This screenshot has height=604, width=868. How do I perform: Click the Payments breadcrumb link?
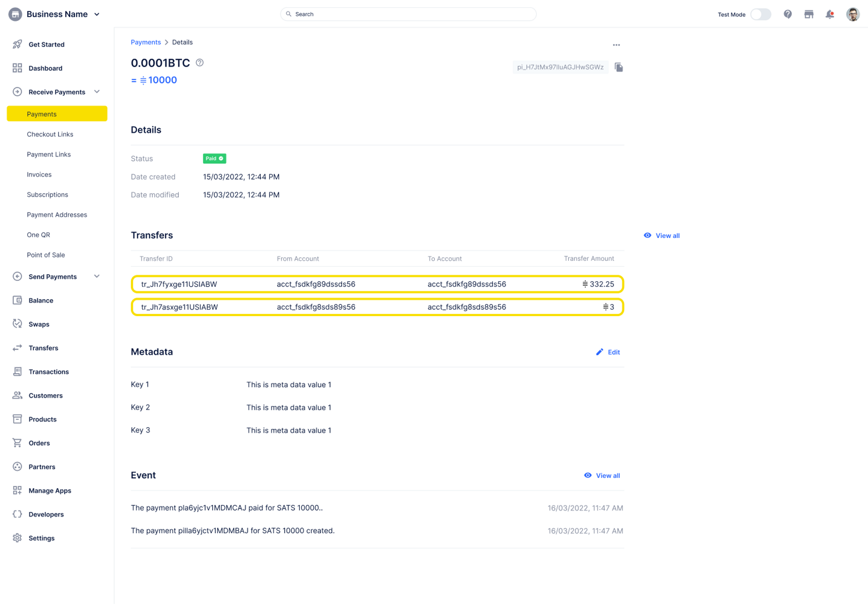pos(145,42)
